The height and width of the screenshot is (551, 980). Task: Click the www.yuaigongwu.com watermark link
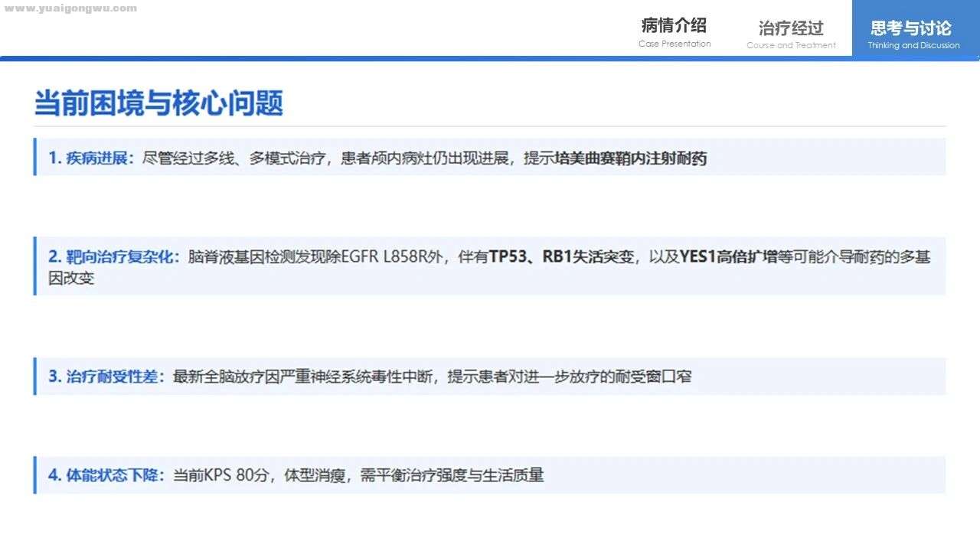coord(70,8)
